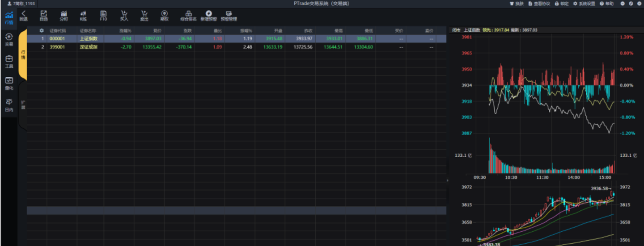The width and height of the screenshot is (644, 246).
Task: Click the 锁定 lock button
Action: [562, 4]
